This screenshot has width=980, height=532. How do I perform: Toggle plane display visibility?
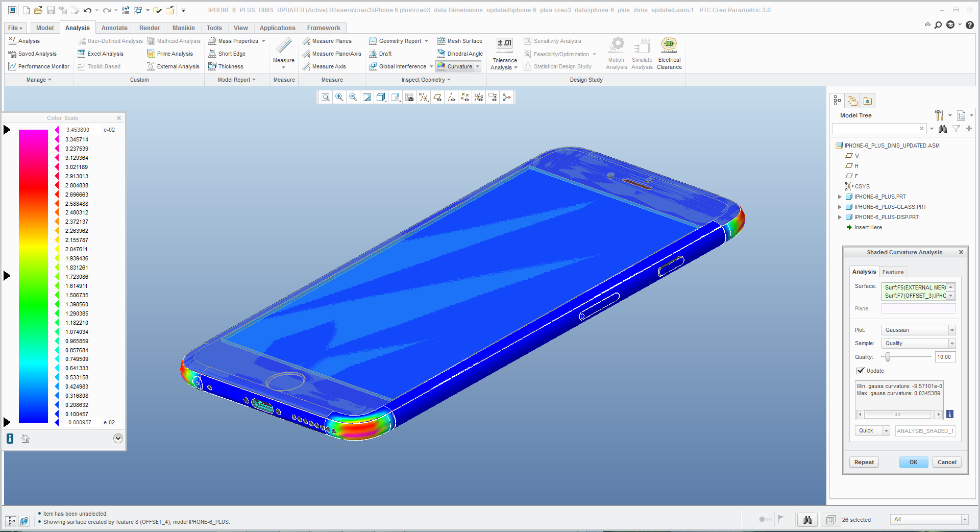[x=437, y=97]
